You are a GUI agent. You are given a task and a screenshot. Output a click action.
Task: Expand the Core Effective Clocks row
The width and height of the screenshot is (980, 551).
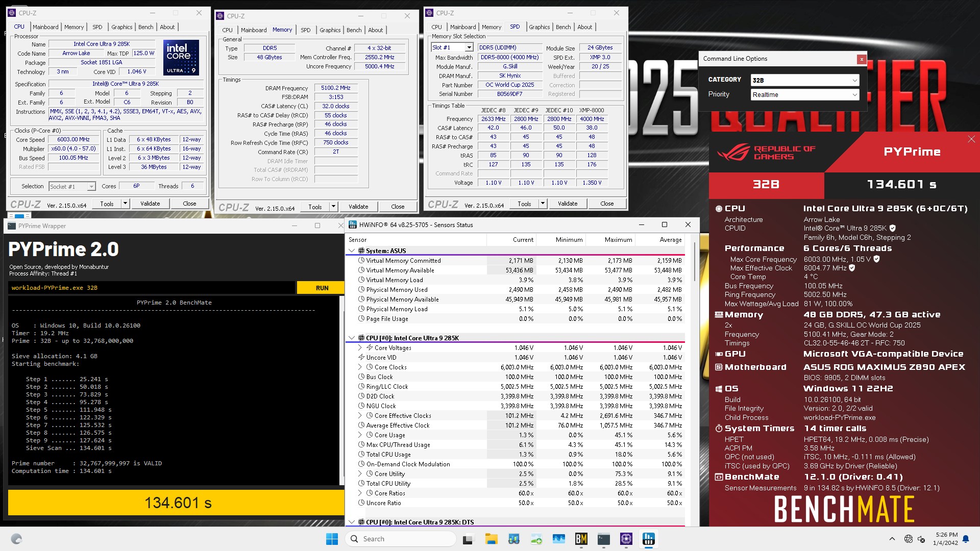(x=360, y=416)
